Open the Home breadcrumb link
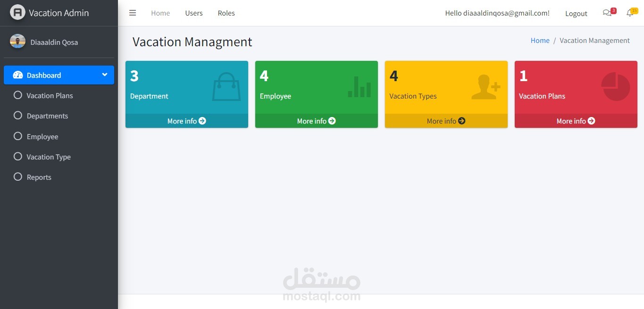This screenshot has height=309, width=644. tap(540, 40)
